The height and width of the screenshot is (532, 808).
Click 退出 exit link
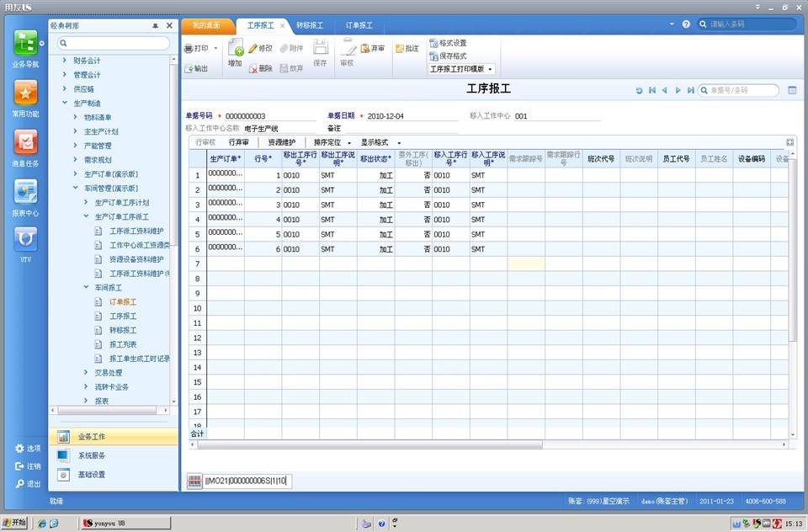28,484
